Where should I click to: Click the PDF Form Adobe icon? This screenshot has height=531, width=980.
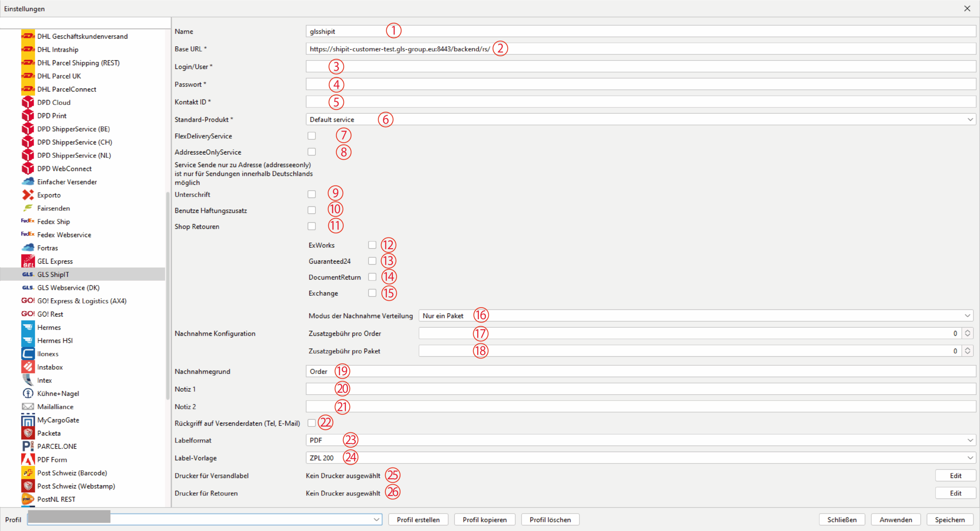click(x=28, y=459)
